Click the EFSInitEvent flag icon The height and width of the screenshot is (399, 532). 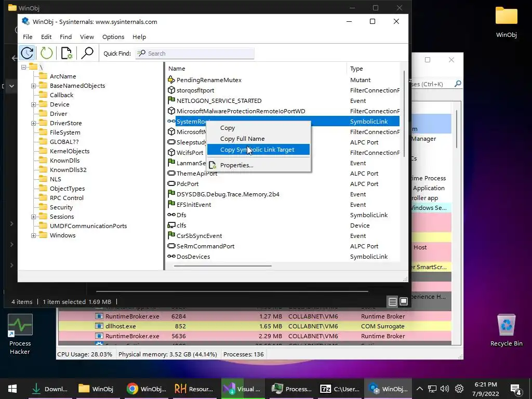[171, 204]
